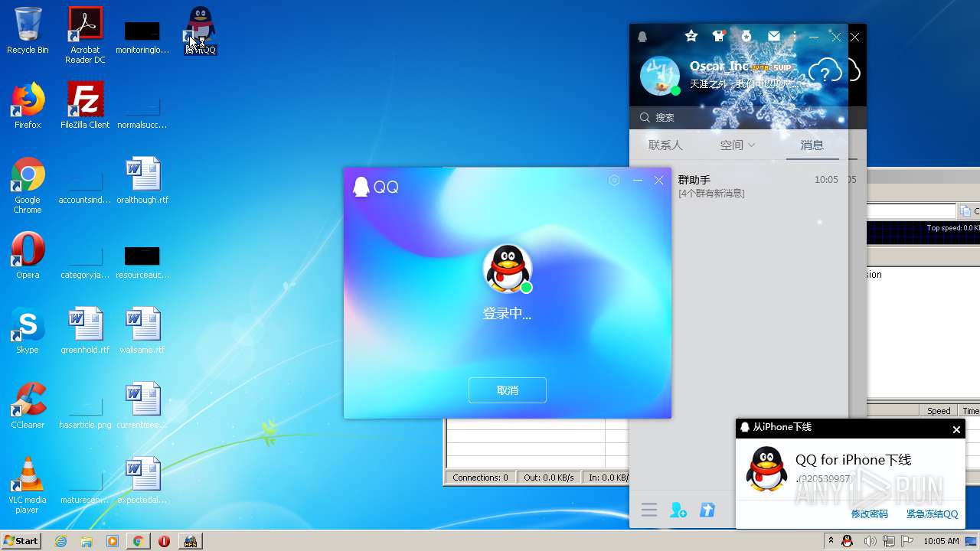Click the QQ ghost logo in login window
The image size is (980, 551).
point(361,186)
